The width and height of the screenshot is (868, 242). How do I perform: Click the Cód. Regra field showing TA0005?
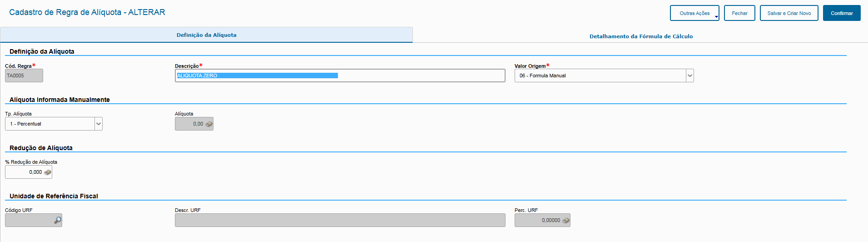click(x=24, y=76)
